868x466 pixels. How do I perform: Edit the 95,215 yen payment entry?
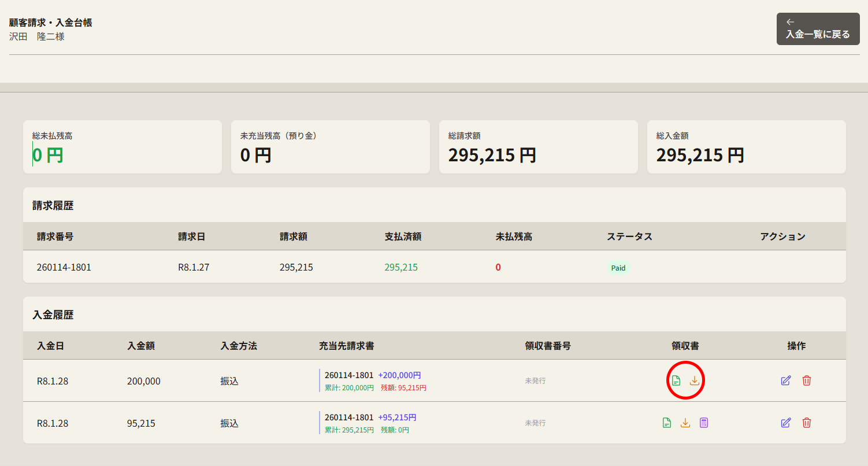pyautogui.click(x=785, y=423)
